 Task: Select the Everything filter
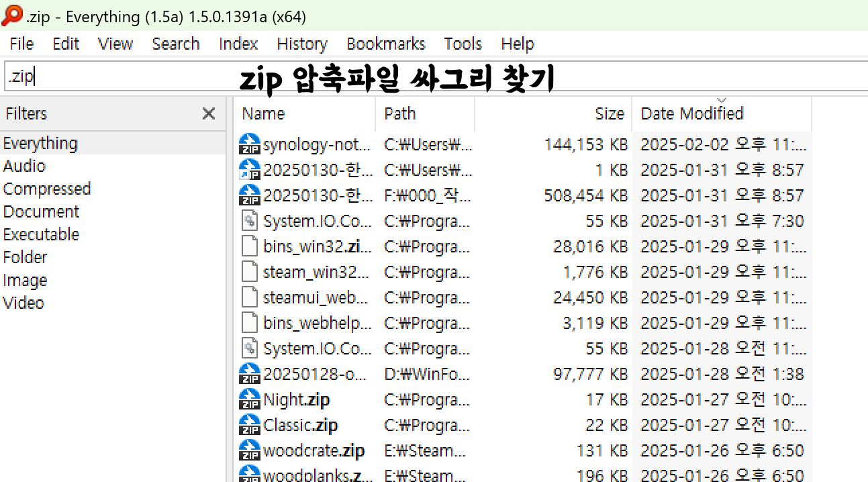113,144
